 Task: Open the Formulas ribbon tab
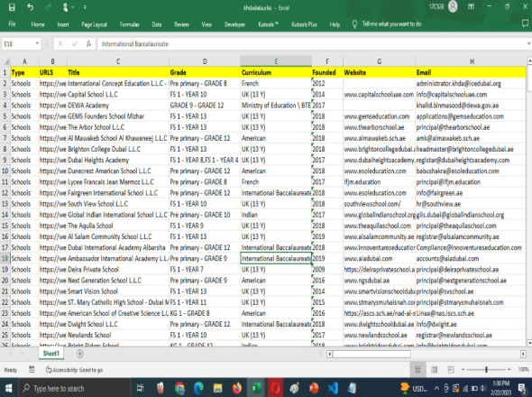pos(129,24)
